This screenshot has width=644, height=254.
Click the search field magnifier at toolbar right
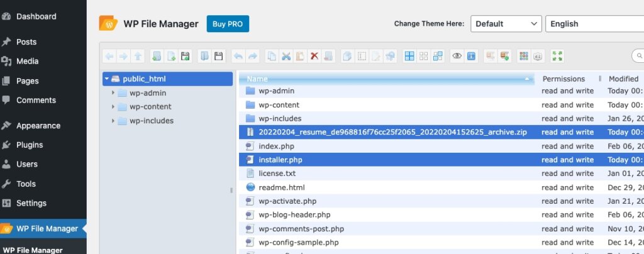(639, 55)
